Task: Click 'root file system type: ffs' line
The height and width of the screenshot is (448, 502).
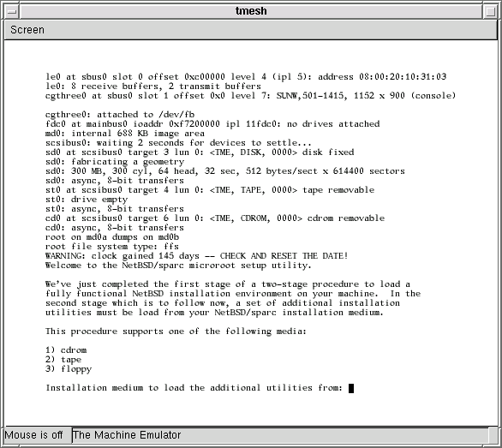Action: pyautogui.click(x=112, y=247)
